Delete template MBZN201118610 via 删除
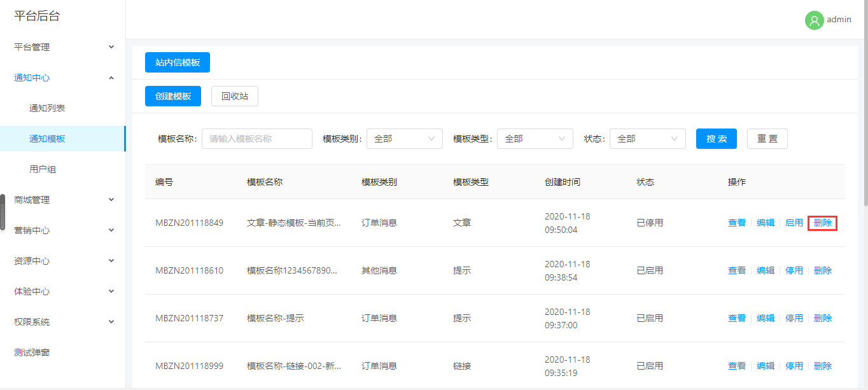Screen dimensions: 868x390 pos(823,270)
